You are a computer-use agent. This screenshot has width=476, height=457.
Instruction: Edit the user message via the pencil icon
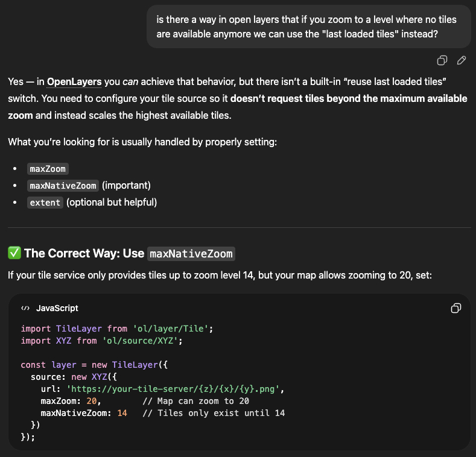tap(462, 60)
